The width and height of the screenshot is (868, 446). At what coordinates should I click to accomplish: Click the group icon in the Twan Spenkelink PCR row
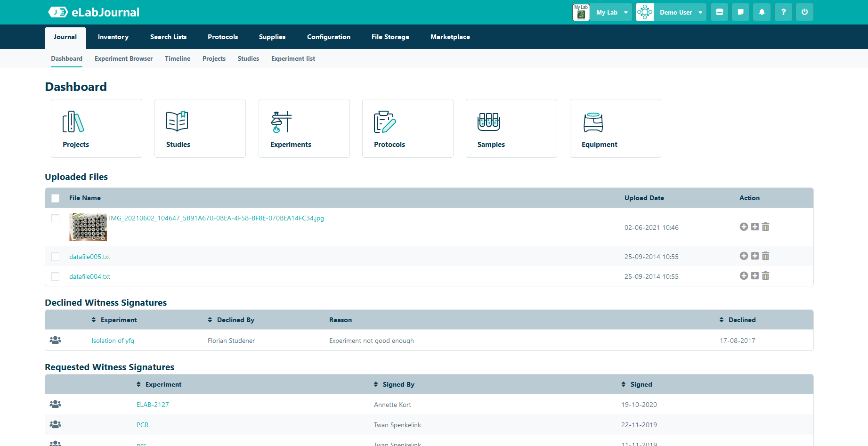pyautogui.click(x=56, y=424)
